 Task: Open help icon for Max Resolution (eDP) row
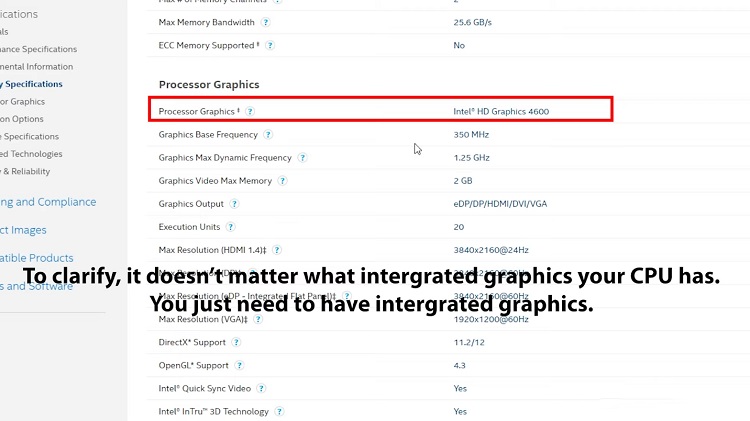click(x=347, y=296)
